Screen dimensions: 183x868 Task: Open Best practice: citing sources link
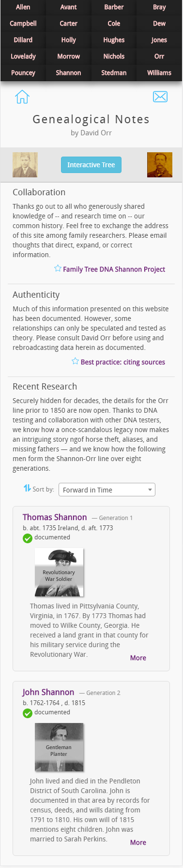[x=123, y=362]
